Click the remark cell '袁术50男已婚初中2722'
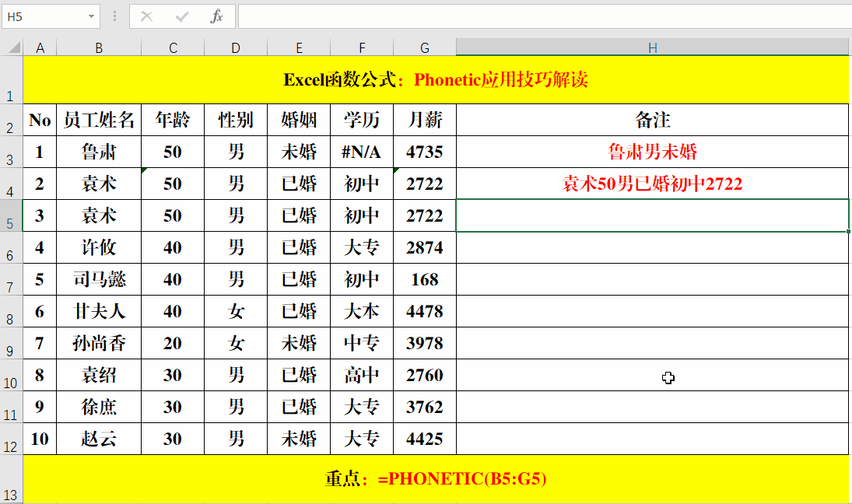Screen dimensions: 852x504 [653, 184]
